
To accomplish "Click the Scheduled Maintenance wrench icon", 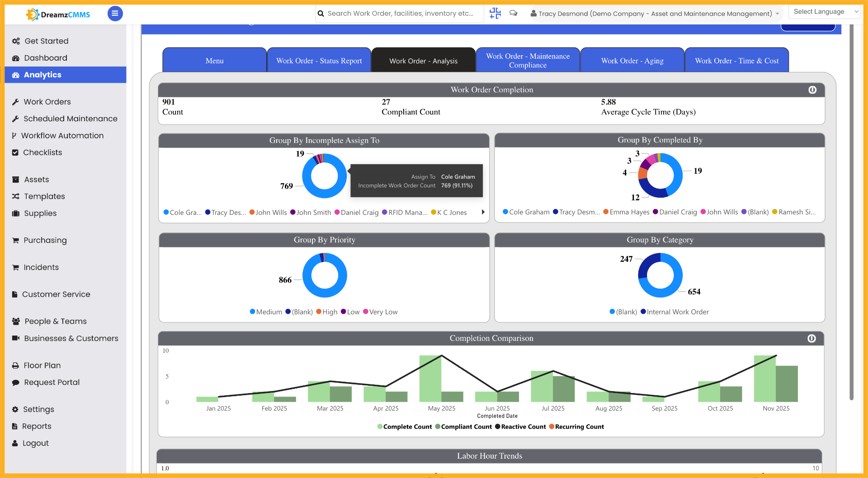I will [x=15, y=119].
